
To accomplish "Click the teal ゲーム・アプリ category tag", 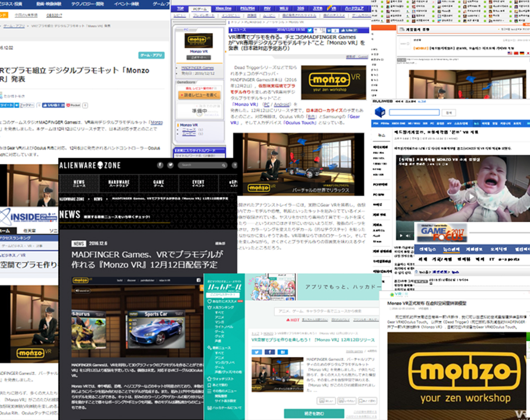I will (152, 55).
